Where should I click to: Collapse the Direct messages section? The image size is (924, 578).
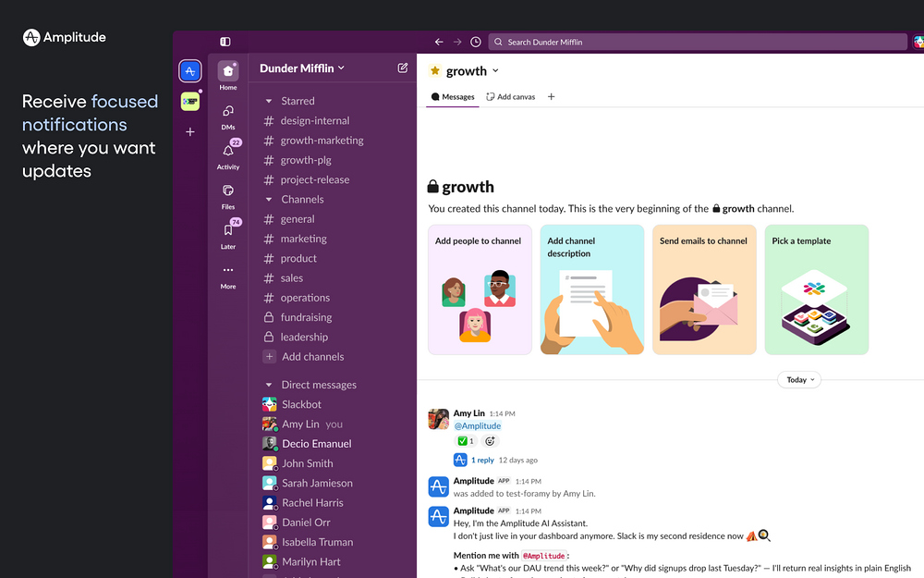pyautogui.click(x=269, y=385)
